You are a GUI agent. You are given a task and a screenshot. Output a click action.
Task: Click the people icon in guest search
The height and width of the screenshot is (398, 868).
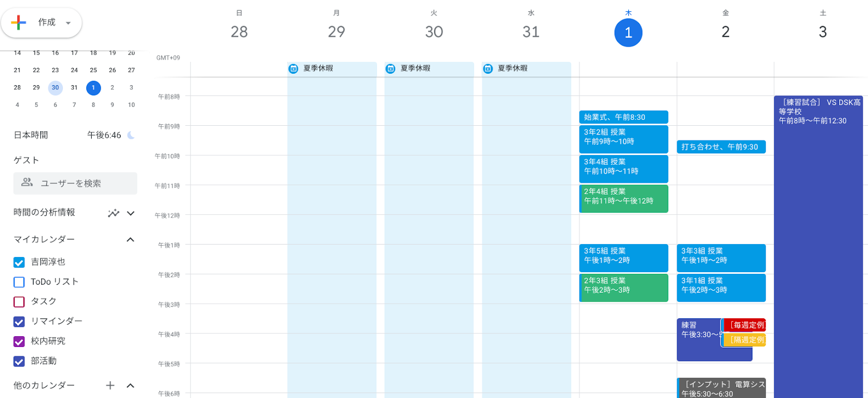[x=27, y=183]
